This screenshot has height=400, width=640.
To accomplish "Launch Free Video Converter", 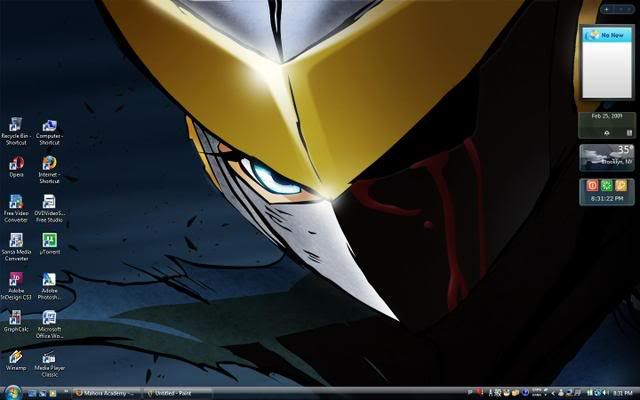I will point(16,202).
